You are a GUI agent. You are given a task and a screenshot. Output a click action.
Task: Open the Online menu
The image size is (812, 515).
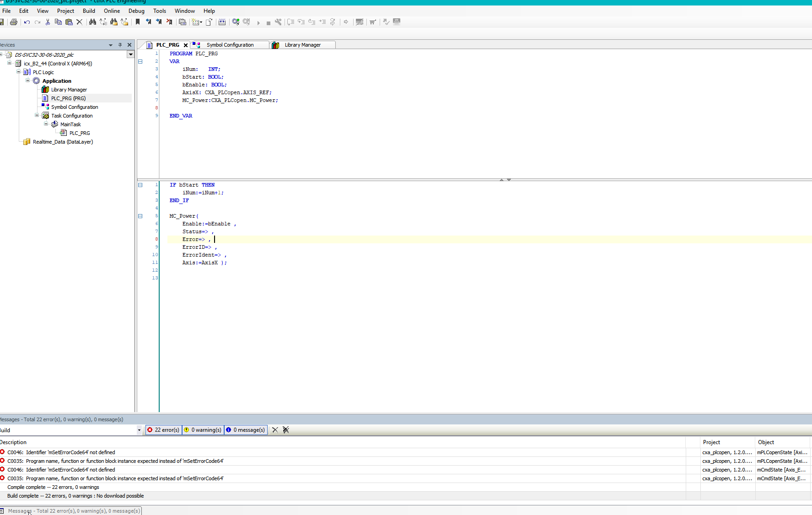(x=112, y=11)
